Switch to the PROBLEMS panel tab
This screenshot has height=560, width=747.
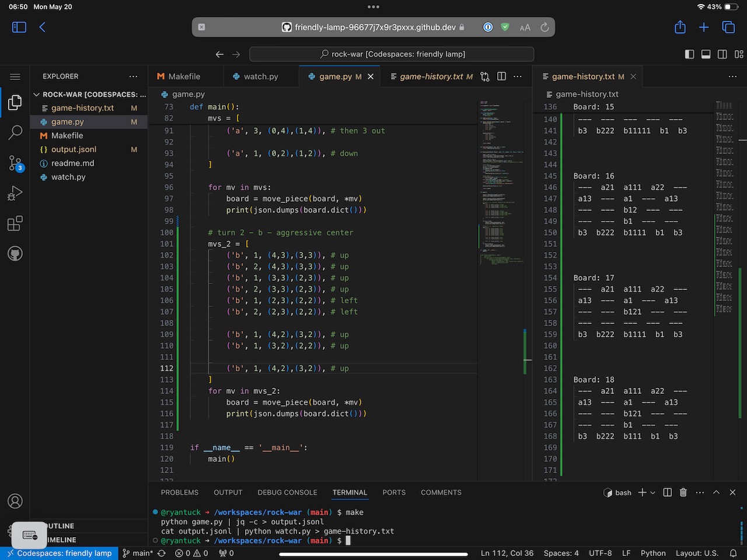[x=179, y=492]
